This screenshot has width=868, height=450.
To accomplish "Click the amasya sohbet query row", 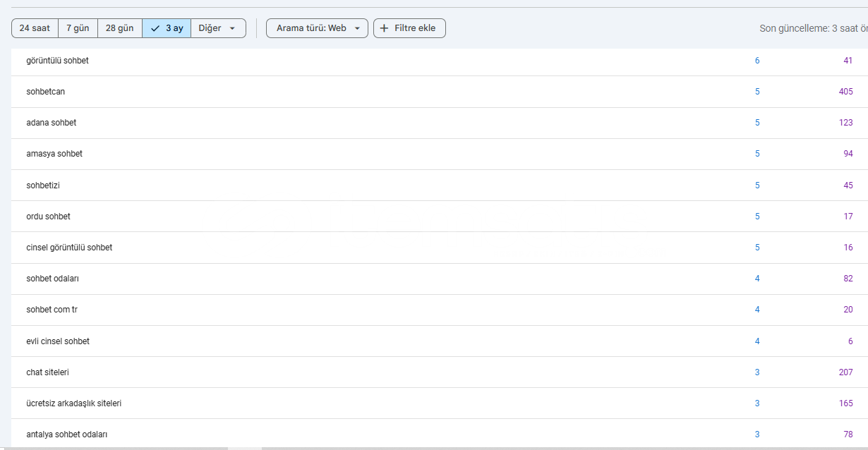I will coord(440,154).
